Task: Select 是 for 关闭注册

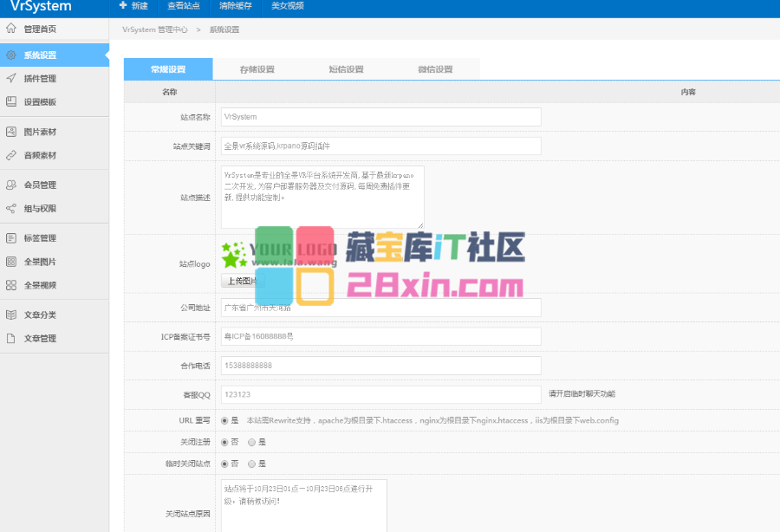Action: [x=252, y=442]
